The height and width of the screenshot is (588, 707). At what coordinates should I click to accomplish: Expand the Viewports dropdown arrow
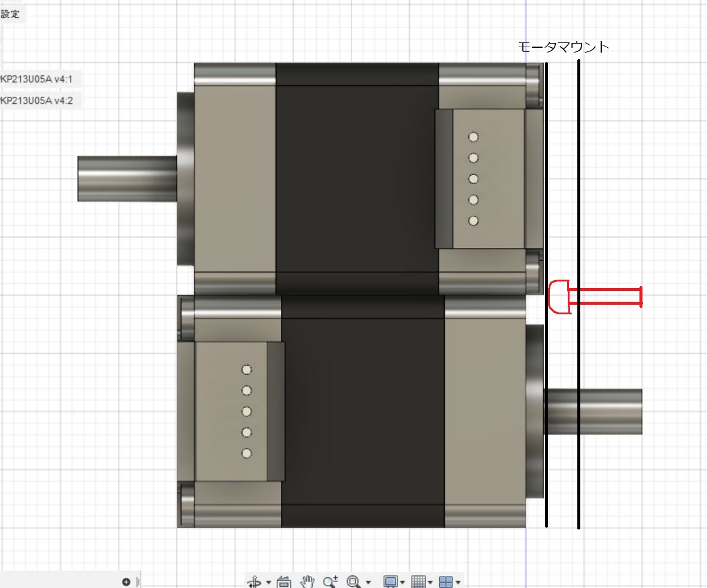click(458, 582)
